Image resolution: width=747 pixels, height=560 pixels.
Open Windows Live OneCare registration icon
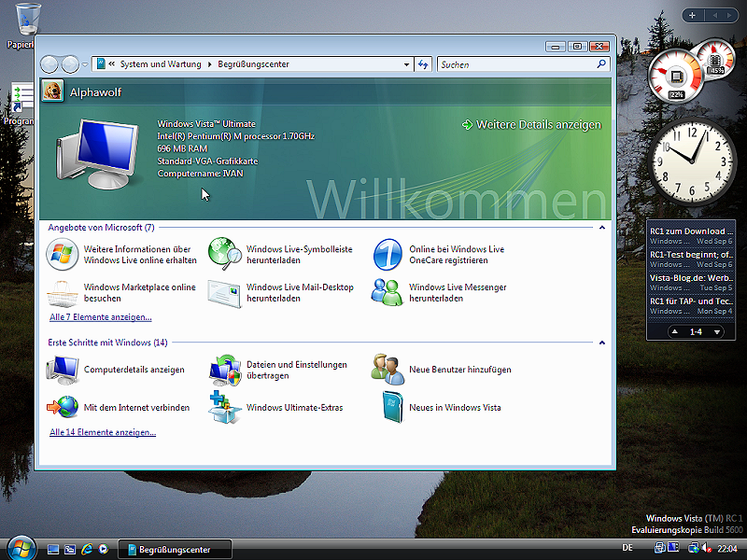(388, 255)
